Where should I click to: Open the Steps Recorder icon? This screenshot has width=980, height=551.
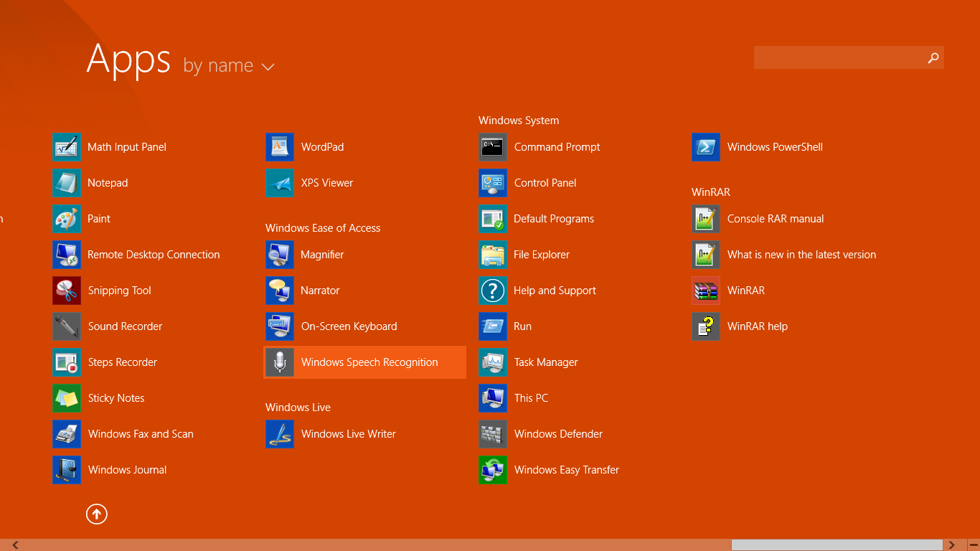(x=67, y=362)
